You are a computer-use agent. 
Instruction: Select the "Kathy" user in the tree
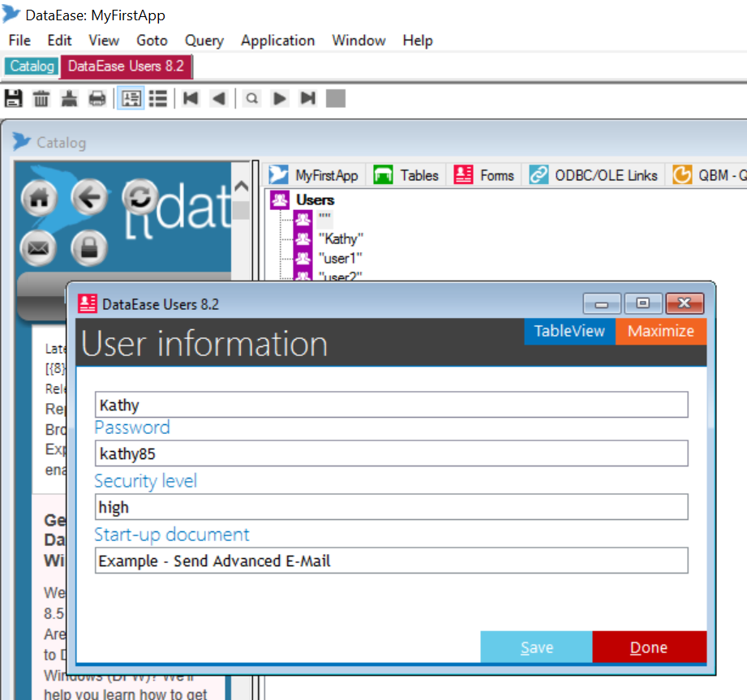point(341,238)
